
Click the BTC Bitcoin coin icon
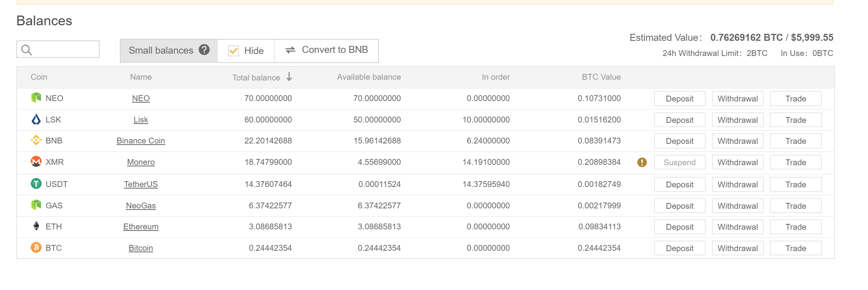click(36, 247)
